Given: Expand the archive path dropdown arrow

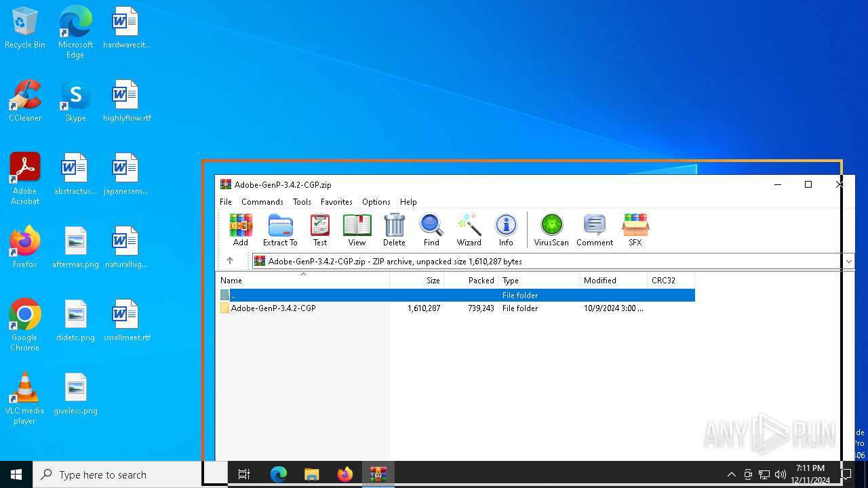Looking at the screenshot, I should (848, 261).
